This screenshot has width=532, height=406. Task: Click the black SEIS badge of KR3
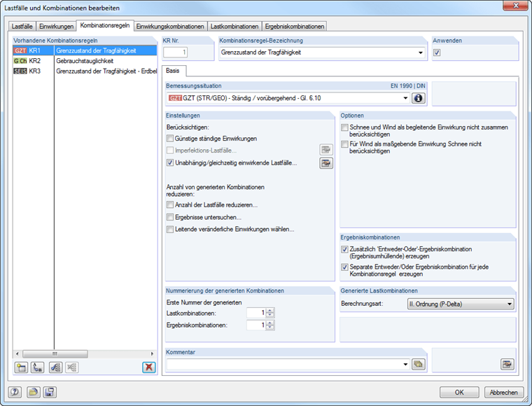20,71
